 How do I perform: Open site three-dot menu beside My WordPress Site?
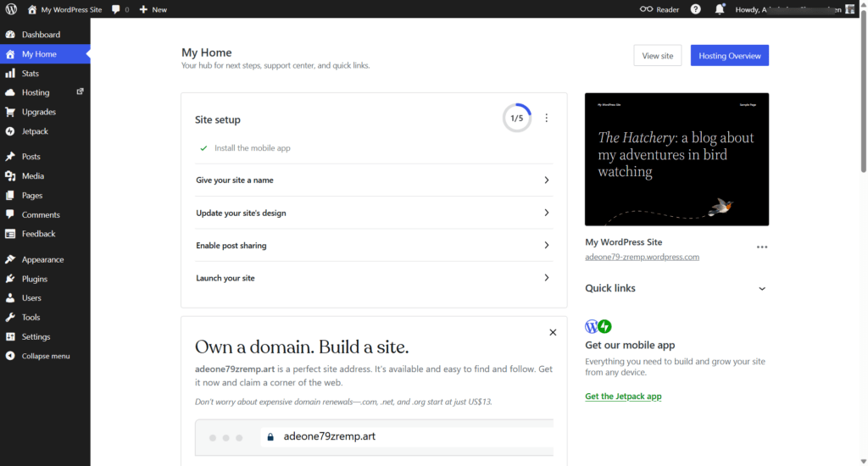coord(762,247)
